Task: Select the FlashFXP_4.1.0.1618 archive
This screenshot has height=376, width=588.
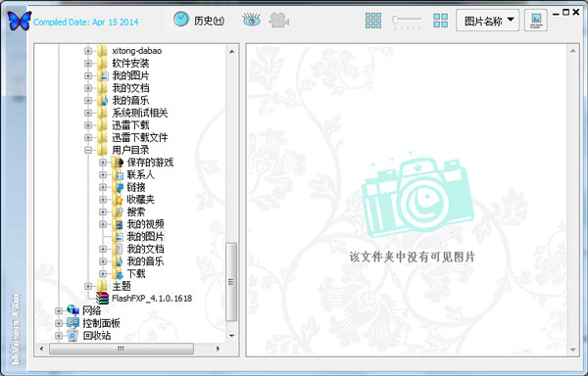Action: pos(152,298)
